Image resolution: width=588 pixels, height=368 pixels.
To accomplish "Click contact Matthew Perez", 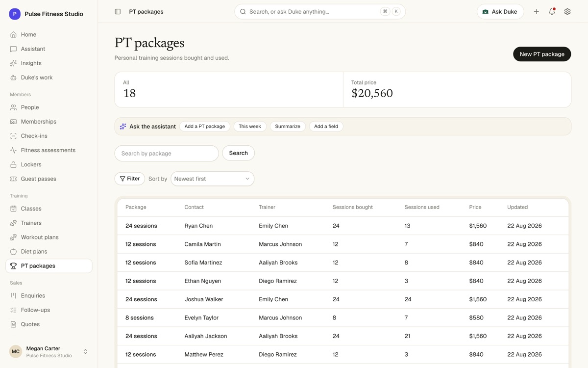I will pyautogui.click(x=204, y=355).
